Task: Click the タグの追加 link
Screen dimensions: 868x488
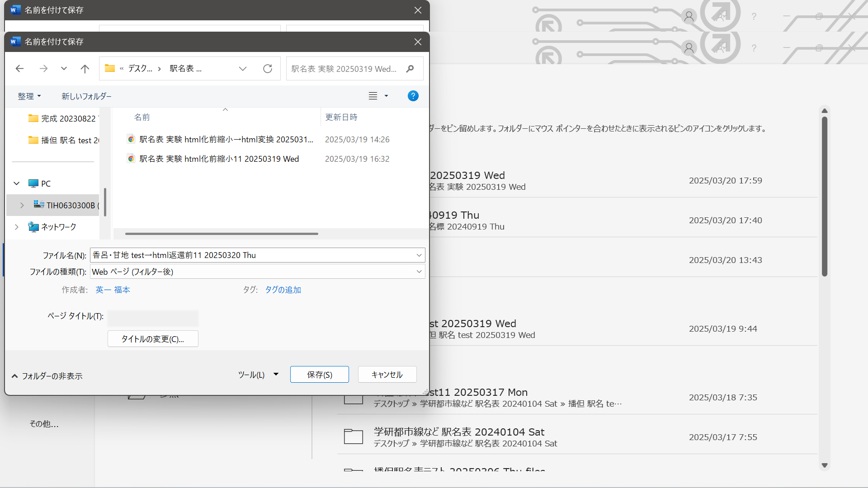Action: (283, 290)
